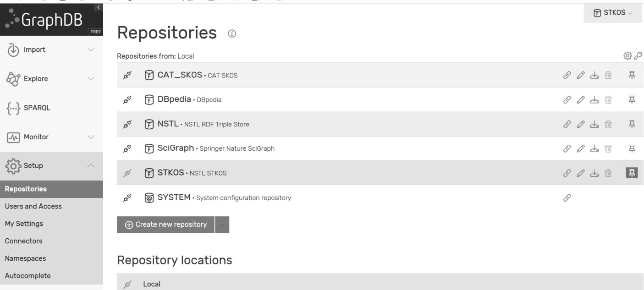Screen dimensions: 644x290
Task: Download NSTL repository configuration
Action: 594,124
